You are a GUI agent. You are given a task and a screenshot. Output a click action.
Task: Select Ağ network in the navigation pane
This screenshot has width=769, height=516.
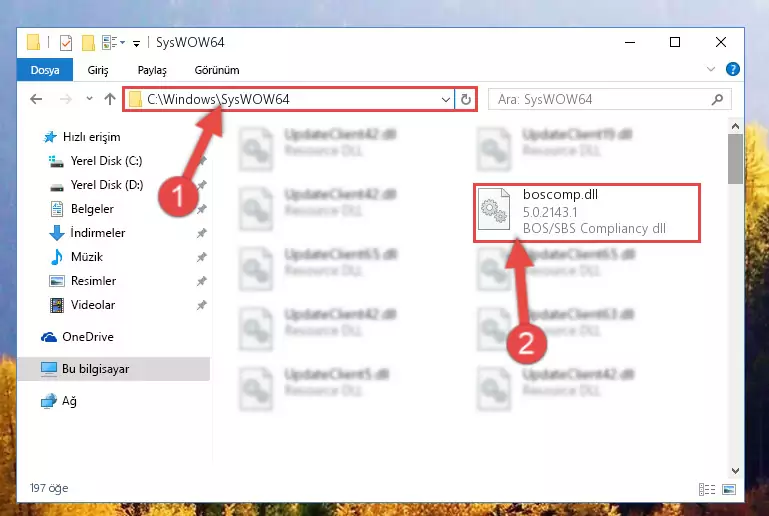pyautogui.click(x=69, y=401)
